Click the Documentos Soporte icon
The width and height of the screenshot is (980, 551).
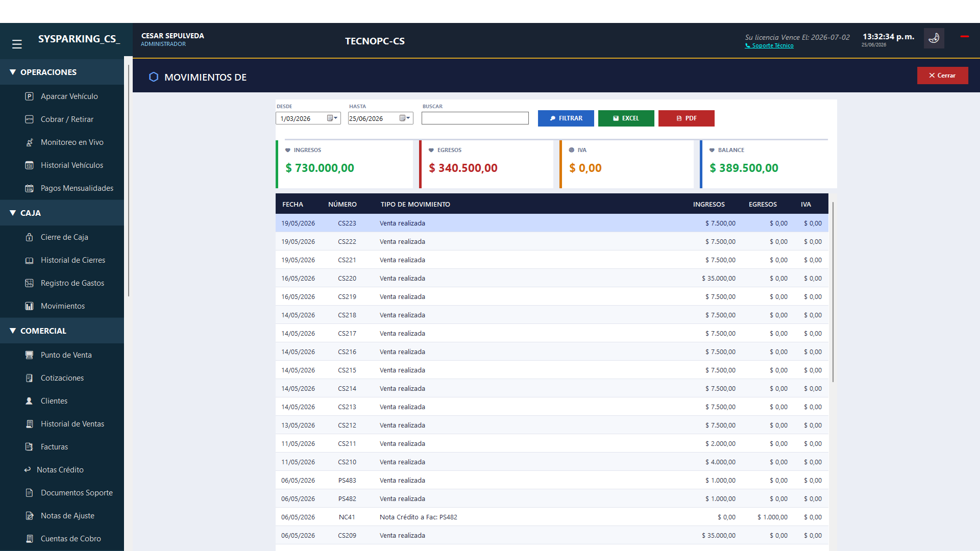[29, 493]
